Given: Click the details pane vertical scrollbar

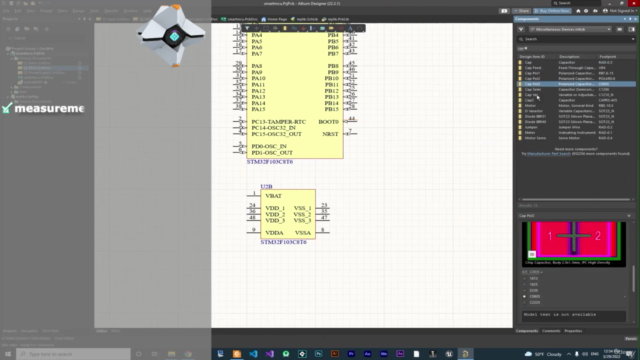Looking at the screenshot, I should tap(633, 278).
